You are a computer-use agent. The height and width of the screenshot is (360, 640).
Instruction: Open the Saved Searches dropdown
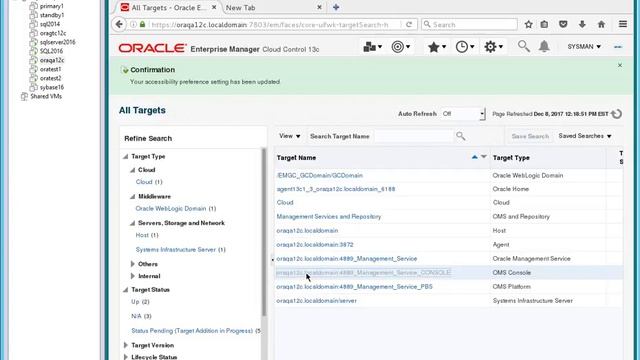pos(585,136)
